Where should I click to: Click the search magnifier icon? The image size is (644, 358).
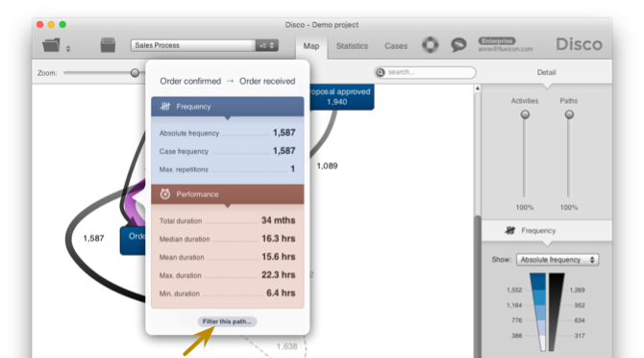click(x=381, y=72)
